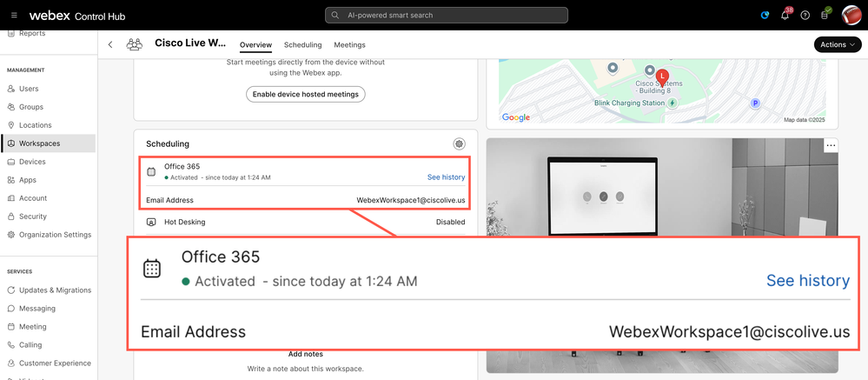Click Enable device hosted meetings button
The image size is (868, 380).
click(x=306, y=94)
